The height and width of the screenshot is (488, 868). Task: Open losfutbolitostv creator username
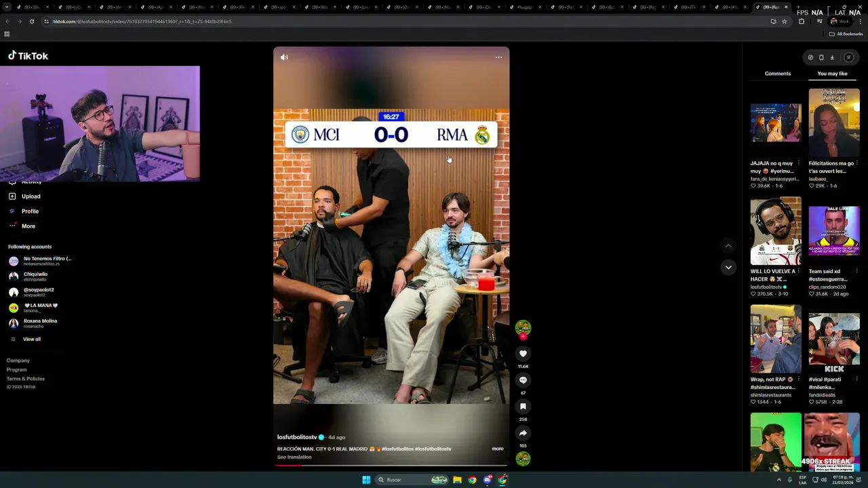coord(297,437)
